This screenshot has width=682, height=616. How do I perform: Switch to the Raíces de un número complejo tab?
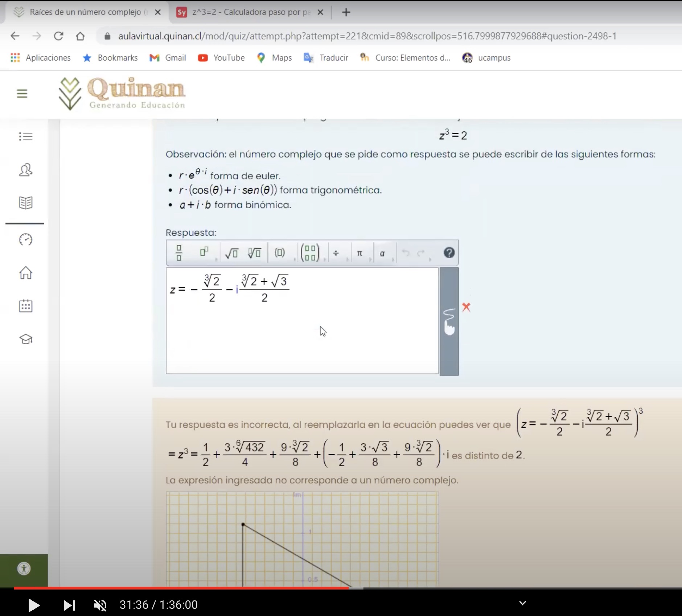click(x=85, y=12)
